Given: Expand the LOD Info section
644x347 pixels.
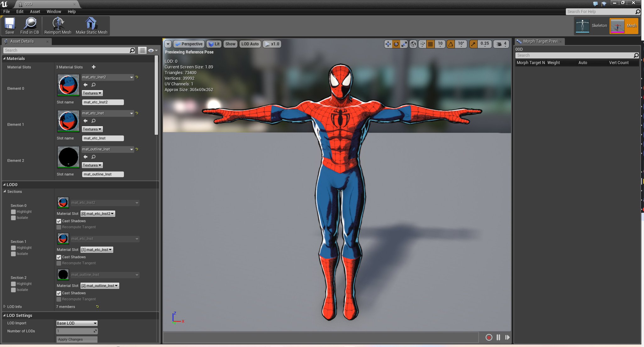Looking at the screenshot, I should coord(4,306).
